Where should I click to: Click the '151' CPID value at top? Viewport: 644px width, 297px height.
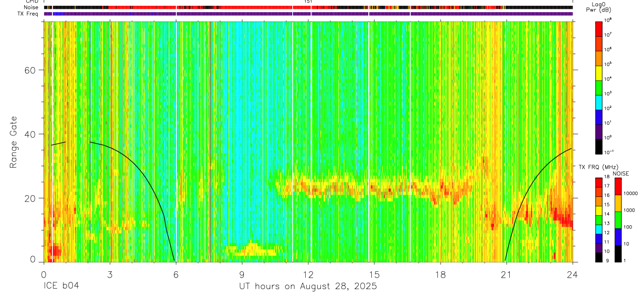(308, 2)
